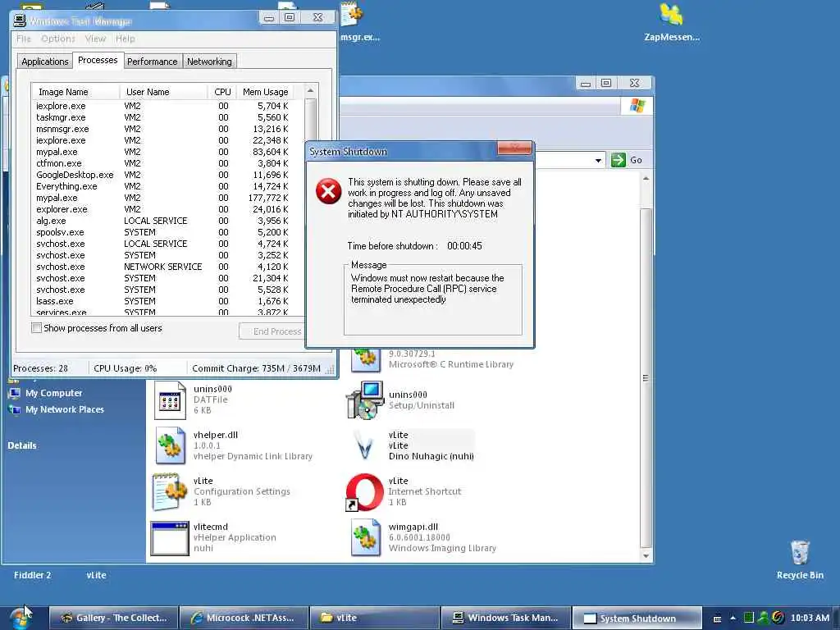Screen dimensions: 840x630
Task: Click the process list scroll-up arrow
Action: point(311,90)
